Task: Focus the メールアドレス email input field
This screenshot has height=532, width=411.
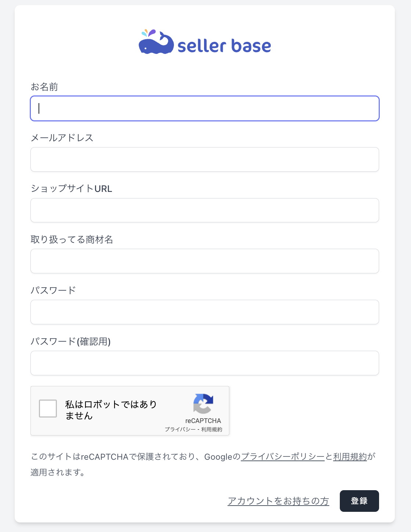Action: tap(204, 159)
